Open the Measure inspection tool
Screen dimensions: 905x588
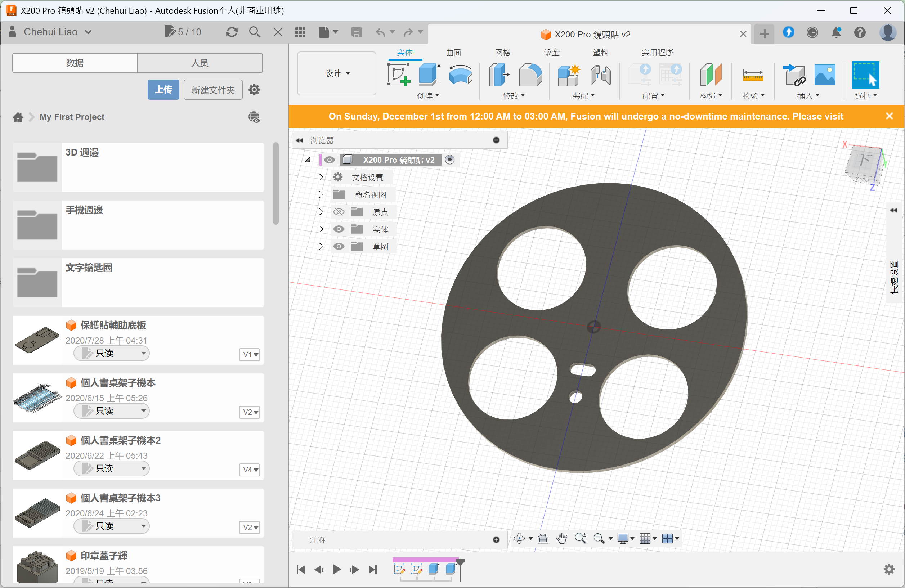753,75
